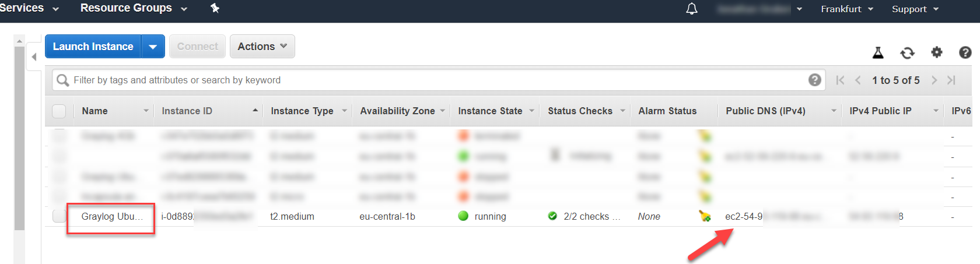Open the Resource Groups menu
Image resolution: width=980 pixels, height=264 pixels.
(x=134, y=8)
